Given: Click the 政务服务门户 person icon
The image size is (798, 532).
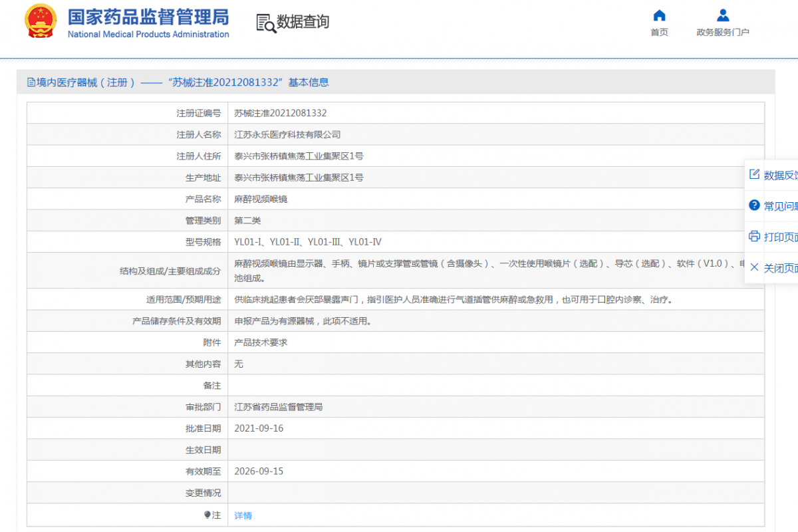Looking at the screenshot, I should click(x=723, y=15).
